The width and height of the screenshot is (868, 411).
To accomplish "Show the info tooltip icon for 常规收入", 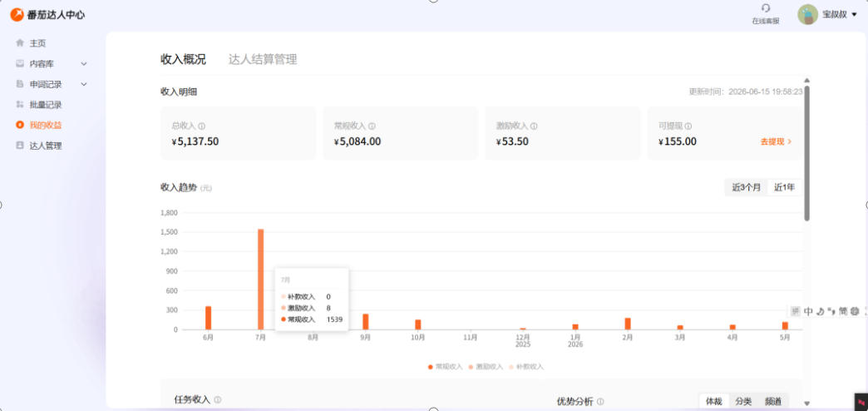I will pyautogui.click(x=372, y=126).
